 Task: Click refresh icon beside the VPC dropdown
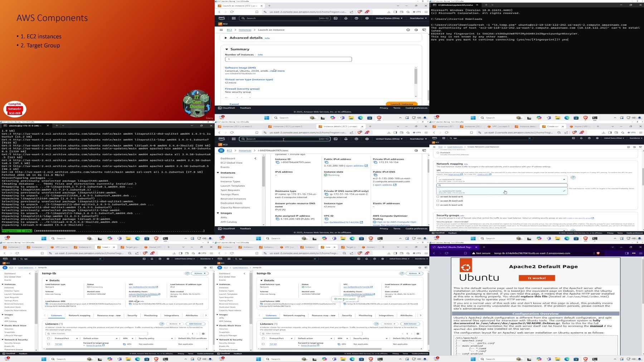[573, 178]
